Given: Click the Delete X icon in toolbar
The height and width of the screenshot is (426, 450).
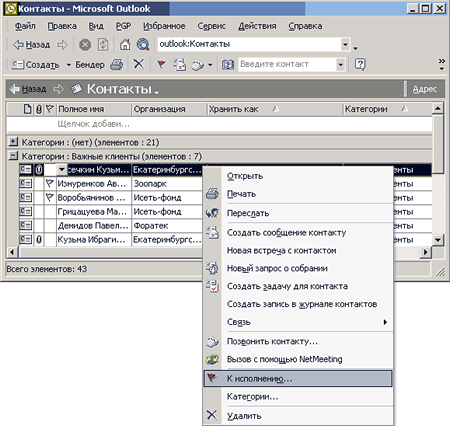Looking at the screenshot, I should (x=139, y=64).
